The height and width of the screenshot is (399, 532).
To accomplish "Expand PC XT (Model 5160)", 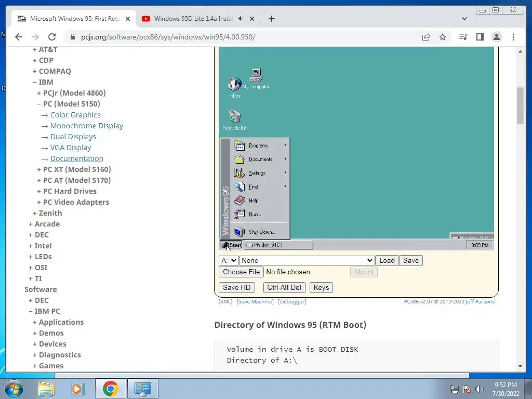I will click(x=74, y=169).
